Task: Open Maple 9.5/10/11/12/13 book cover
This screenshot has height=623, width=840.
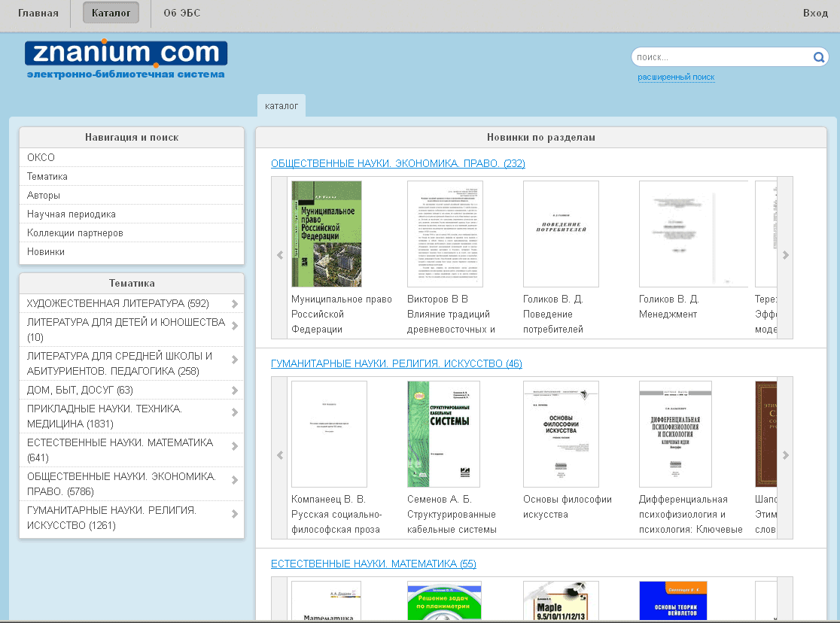Action: click(x=561, y=600)
